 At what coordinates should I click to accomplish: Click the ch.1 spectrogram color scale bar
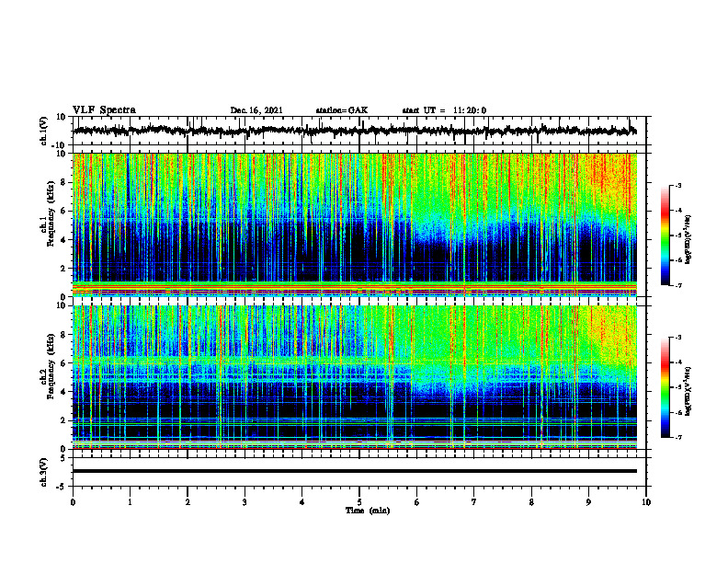[665, 236]
